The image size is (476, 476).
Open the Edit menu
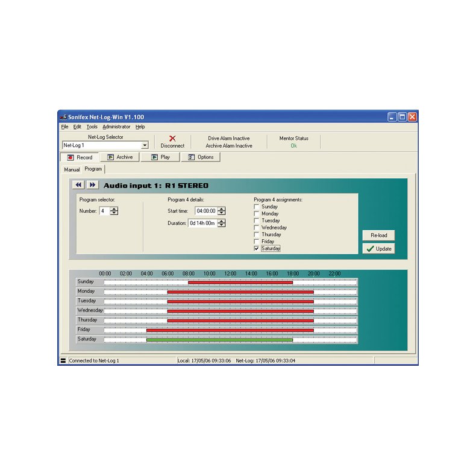pos(77,127)
